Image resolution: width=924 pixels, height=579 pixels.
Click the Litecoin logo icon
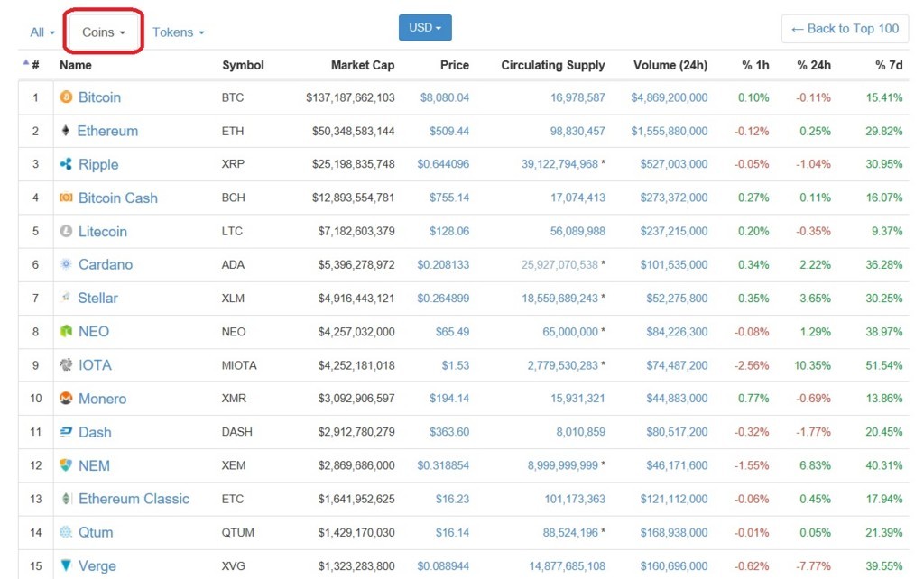(x=66, y=231)
